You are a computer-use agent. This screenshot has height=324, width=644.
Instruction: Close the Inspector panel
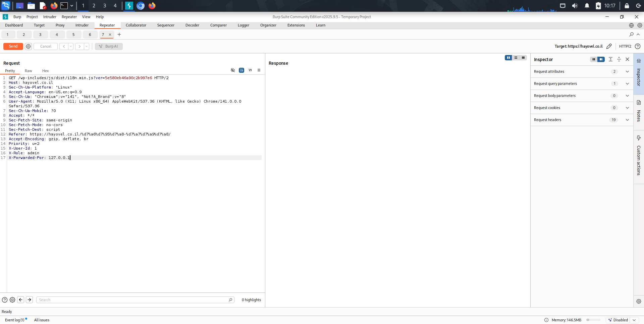click(628, 59)
